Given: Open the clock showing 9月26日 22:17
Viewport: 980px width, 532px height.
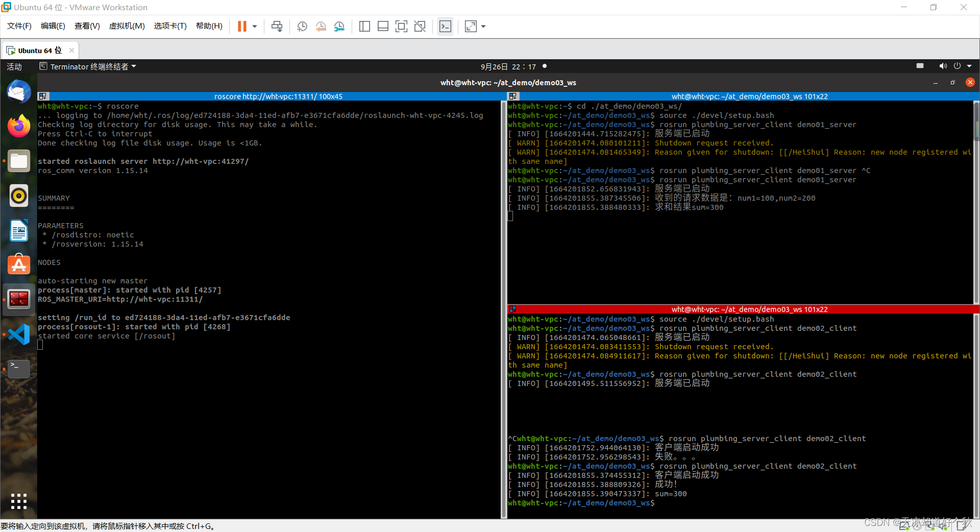Looking at the screenshot, I should point(508,66).
